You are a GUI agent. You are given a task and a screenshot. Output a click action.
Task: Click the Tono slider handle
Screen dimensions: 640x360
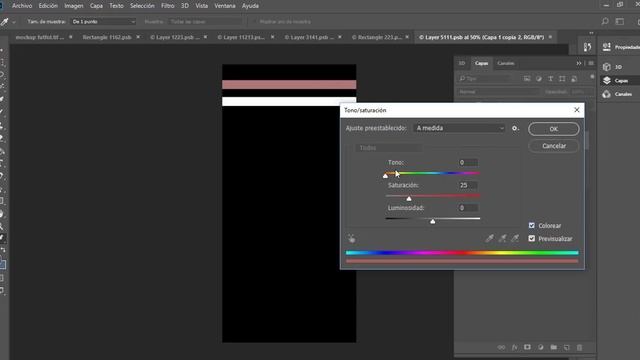[385, 176]
